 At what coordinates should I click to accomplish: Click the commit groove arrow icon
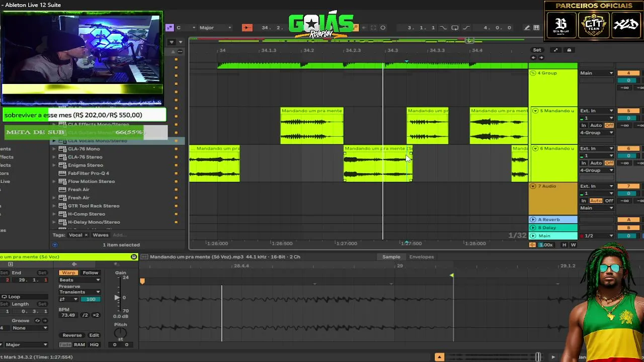[x=44, y=321]
